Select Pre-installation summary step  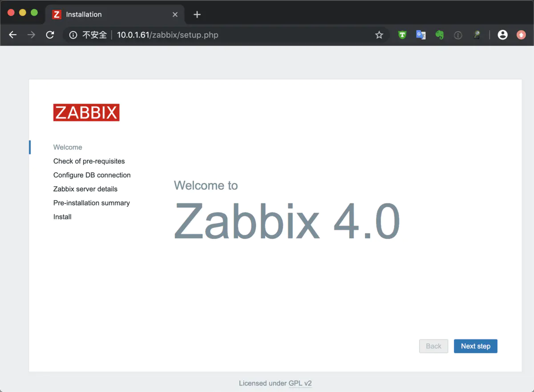pos(92,203)
